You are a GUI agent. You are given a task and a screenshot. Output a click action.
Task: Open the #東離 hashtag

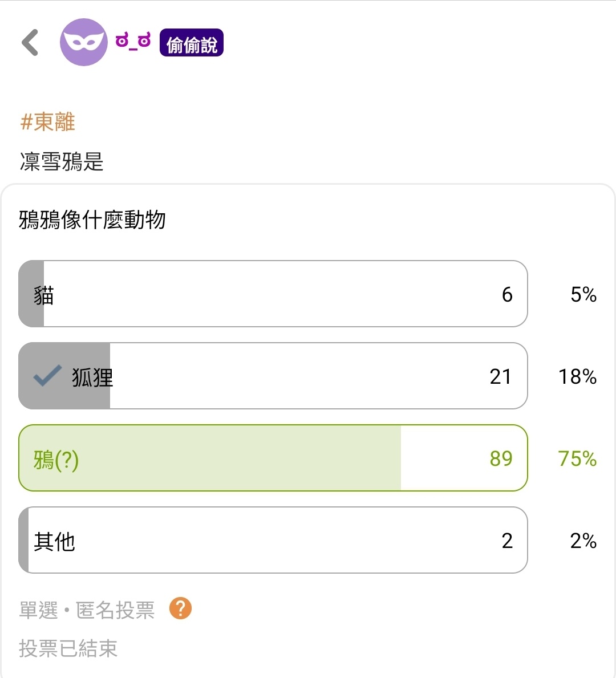click(x=48, y=121)
